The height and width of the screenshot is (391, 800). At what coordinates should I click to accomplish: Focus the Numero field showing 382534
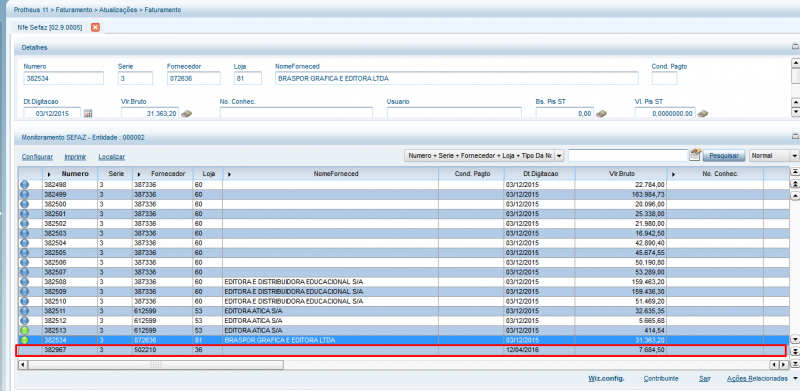(63, 79)
